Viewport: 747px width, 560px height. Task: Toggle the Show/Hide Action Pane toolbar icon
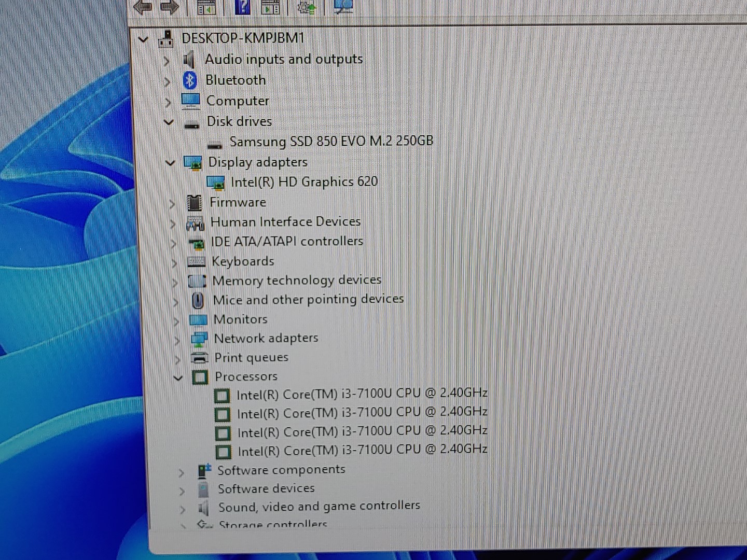[x=270, y=7]
